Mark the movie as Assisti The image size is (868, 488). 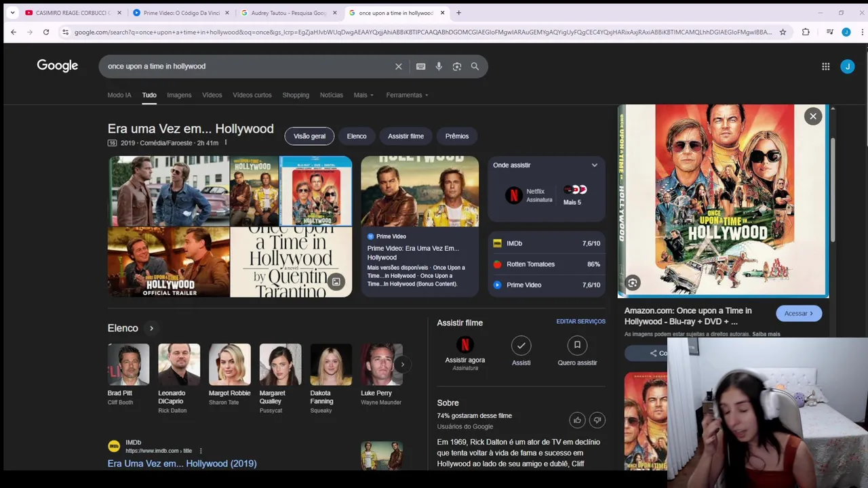click(521, 351)
